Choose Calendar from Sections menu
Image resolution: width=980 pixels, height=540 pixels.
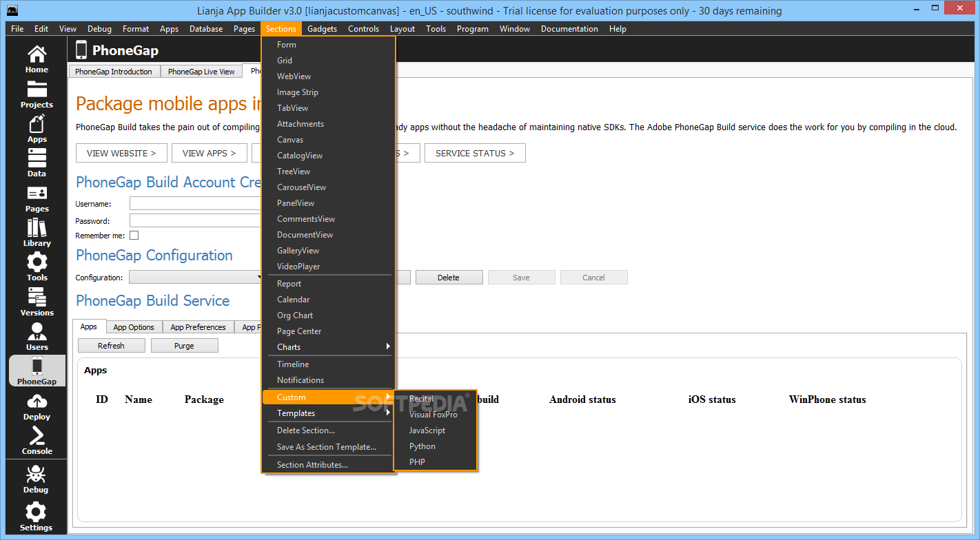pyautogui.click(x=329, y=300)
